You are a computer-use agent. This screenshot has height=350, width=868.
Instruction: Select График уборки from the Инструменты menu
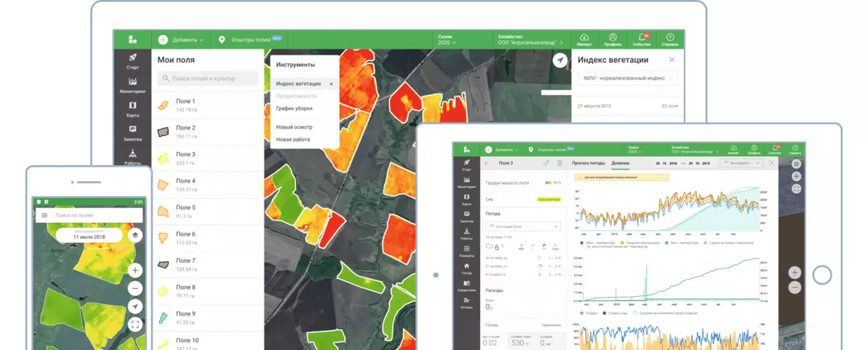click(x=294, y=109)
